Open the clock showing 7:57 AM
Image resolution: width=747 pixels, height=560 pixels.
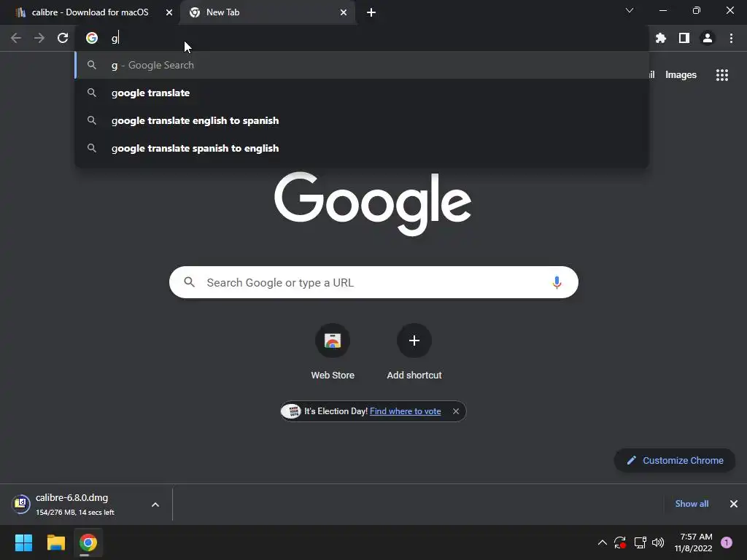click(693, 542)
